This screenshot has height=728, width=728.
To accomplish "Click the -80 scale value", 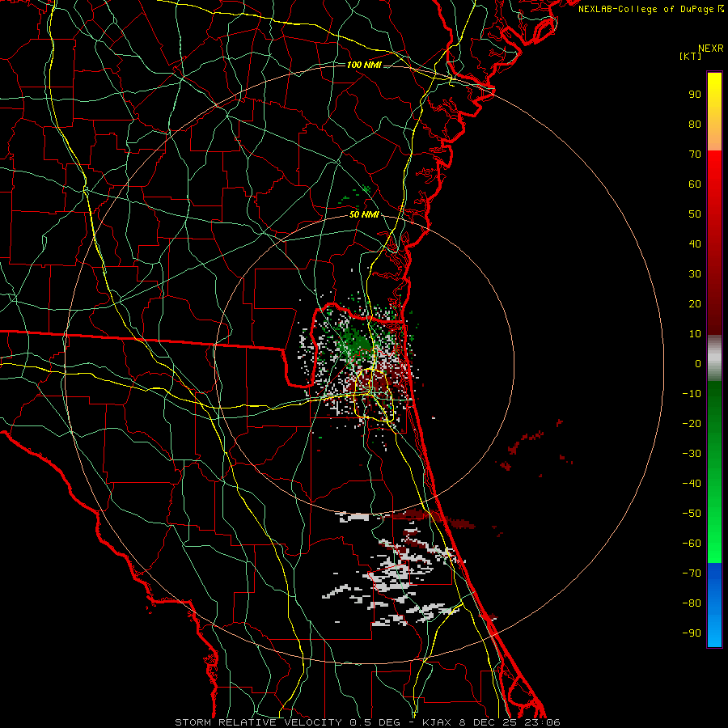I will [x=692, y=603].
